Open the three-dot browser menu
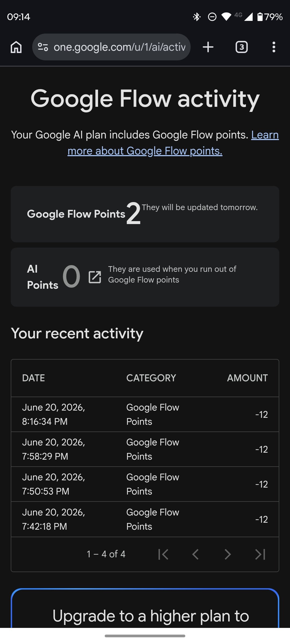 274,47
